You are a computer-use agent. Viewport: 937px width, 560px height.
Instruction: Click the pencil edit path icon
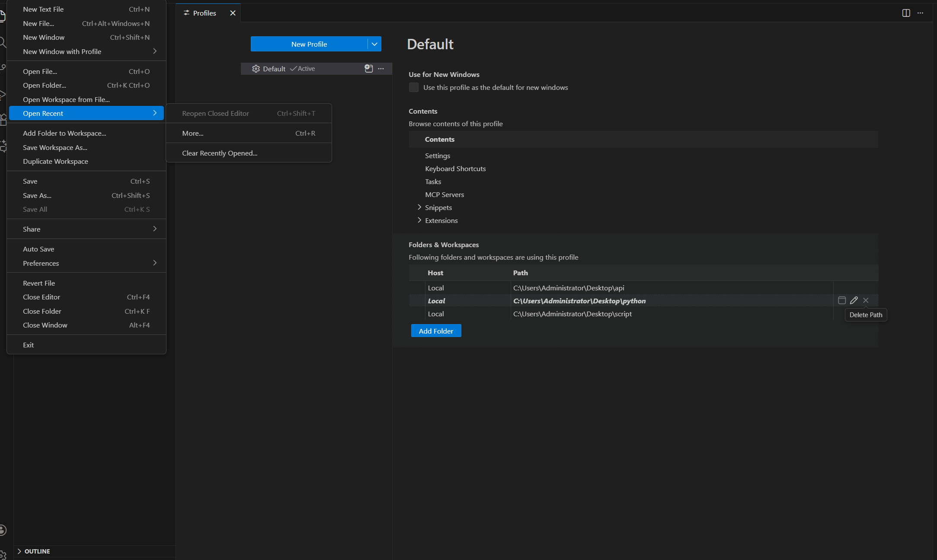pyautogui.click(x=854, y=300)
